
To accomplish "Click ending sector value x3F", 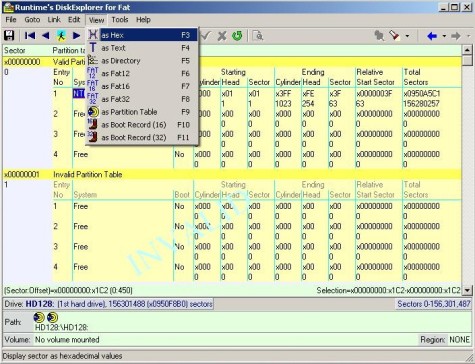I will pos(334,94).
